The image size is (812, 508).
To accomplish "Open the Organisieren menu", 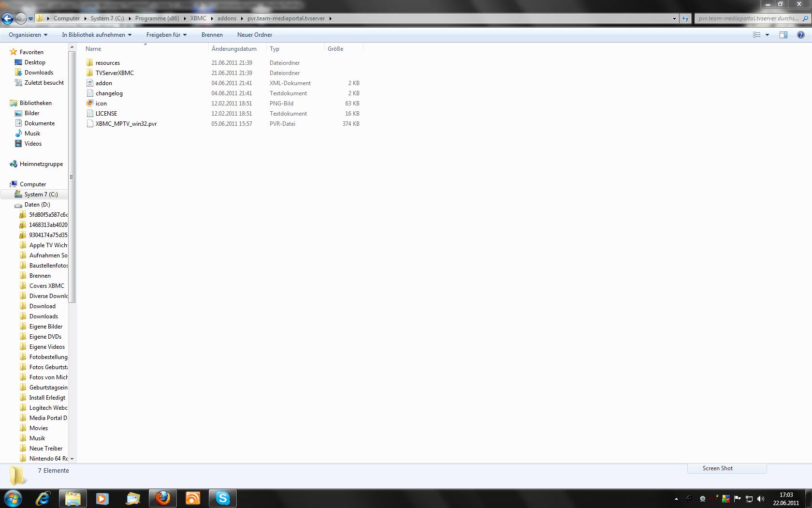I will (28, 35).
